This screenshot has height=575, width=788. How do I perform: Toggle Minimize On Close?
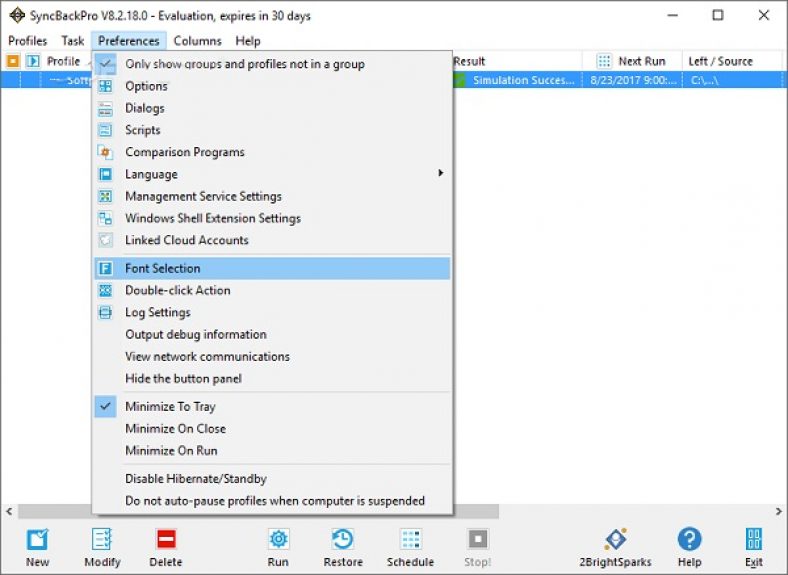pos(272,429)
